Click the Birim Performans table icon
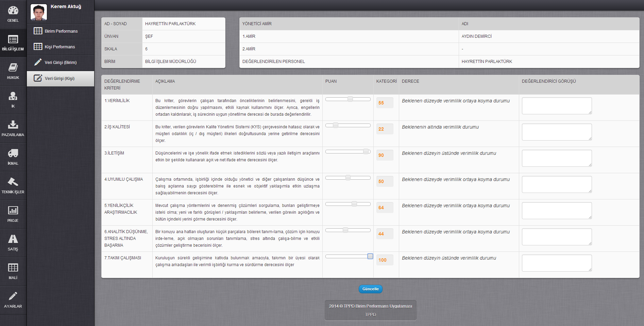Viewport: 644px width, 326px height. [38, 31]
